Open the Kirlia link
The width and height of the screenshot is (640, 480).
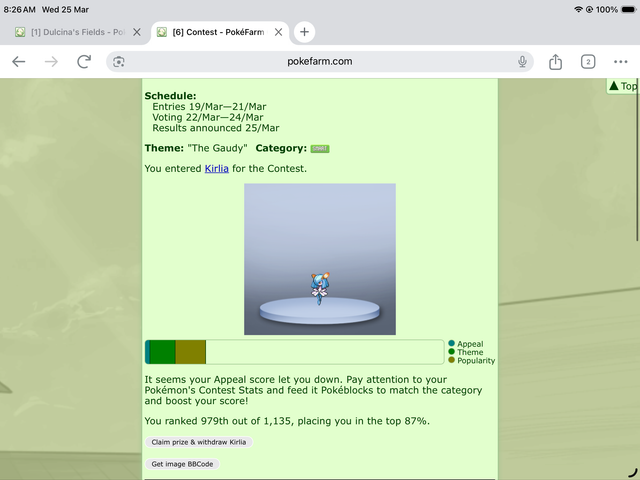coord(216,169)
